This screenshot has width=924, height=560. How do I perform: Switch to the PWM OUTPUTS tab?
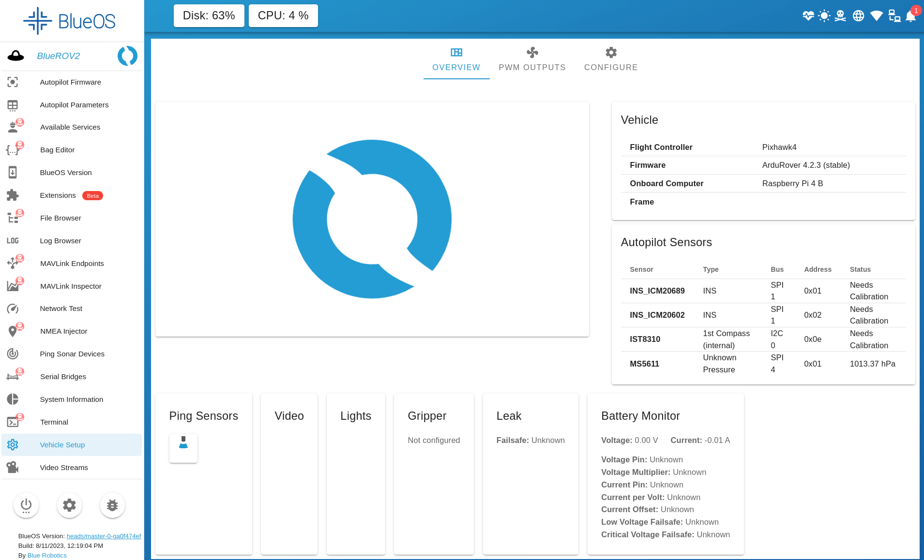point(532,59)
